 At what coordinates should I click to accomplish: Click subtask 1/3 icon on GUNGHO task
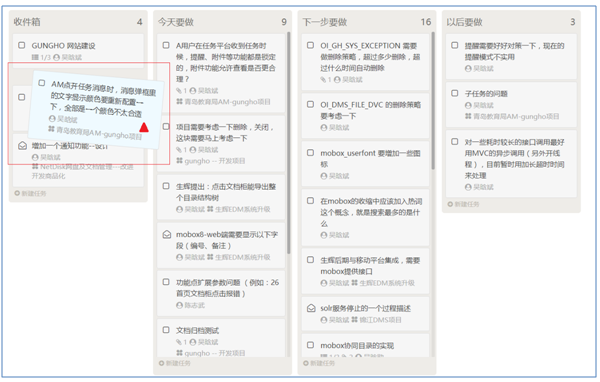(x=35, y=57)
